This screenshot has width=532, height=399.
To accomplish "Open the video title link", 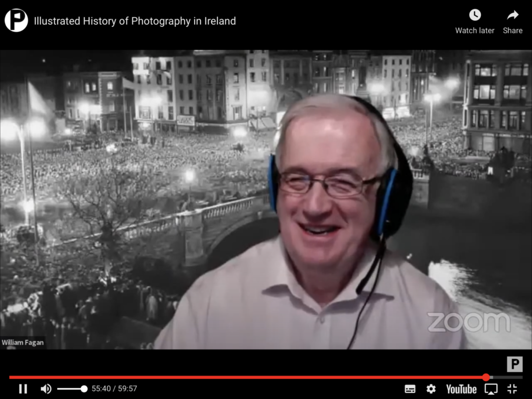I will 134,21.
